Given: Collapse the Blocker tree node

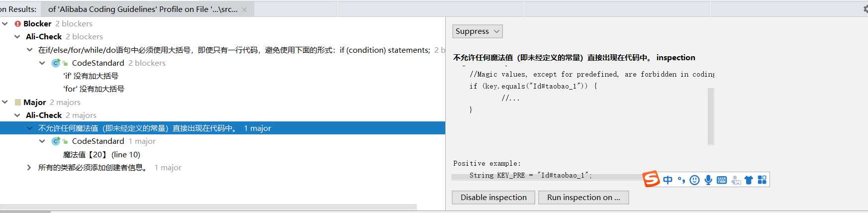Looking at the screenshot, I should click(x=5, y=24).
